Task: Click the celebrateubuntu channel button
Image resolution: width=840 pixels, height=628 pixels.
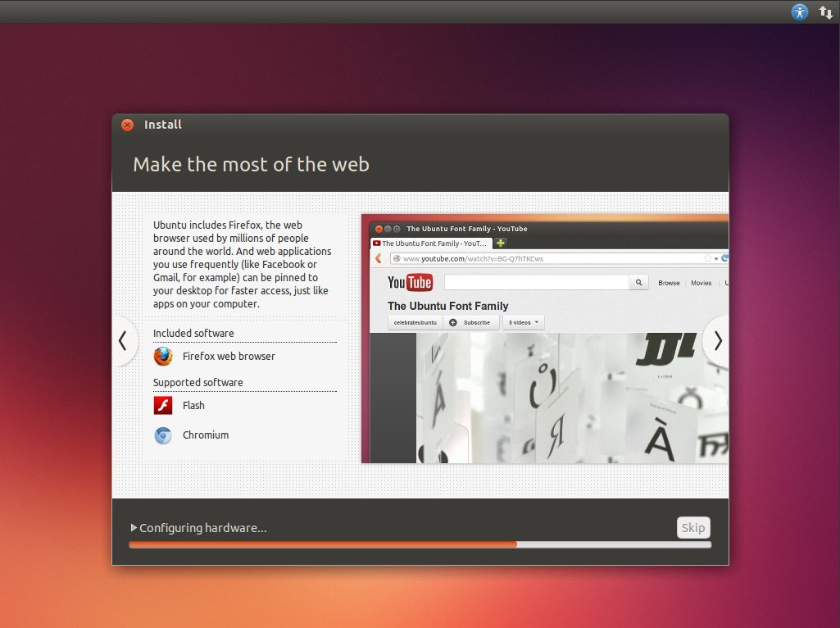Action: (x=415, y=322)
